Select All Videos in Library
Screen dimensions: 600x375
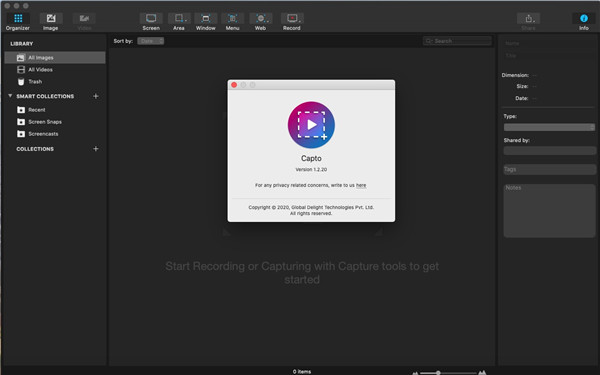click(x=55, y=70)
